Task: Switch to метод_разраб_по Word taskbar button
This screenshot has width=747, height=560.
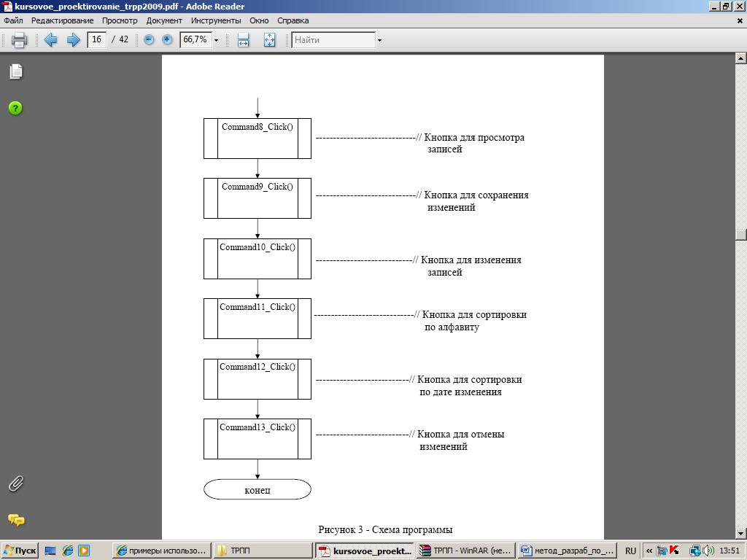Action: coord(568,551)
